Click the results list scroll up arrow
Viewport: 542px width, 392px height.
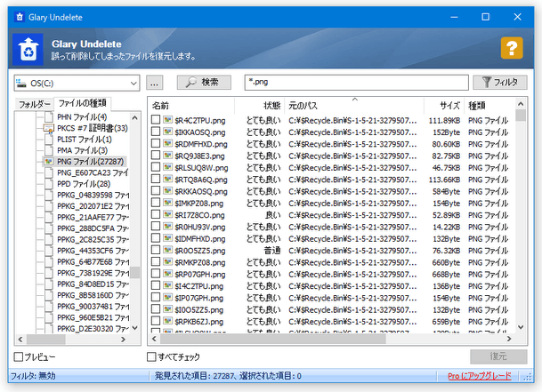click(x=521, y=104)
